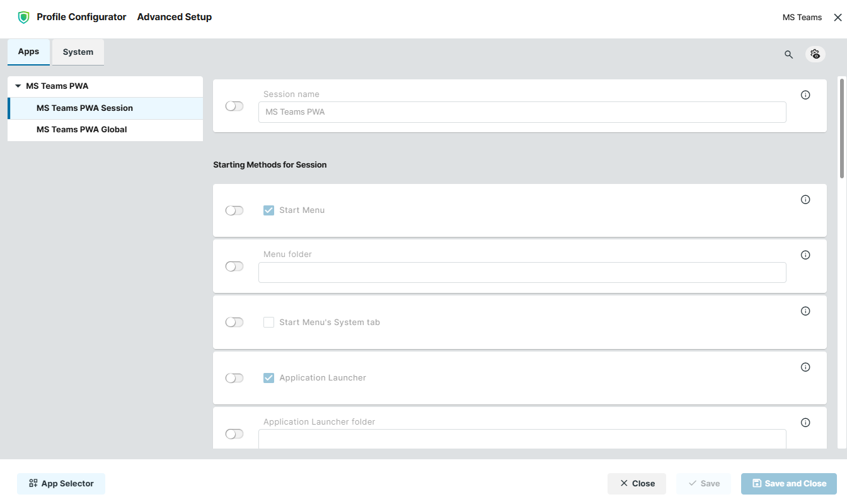Select MS Teams PWA Global
The height and width of the screenshot is (504, 847).
tap(105, 130)
